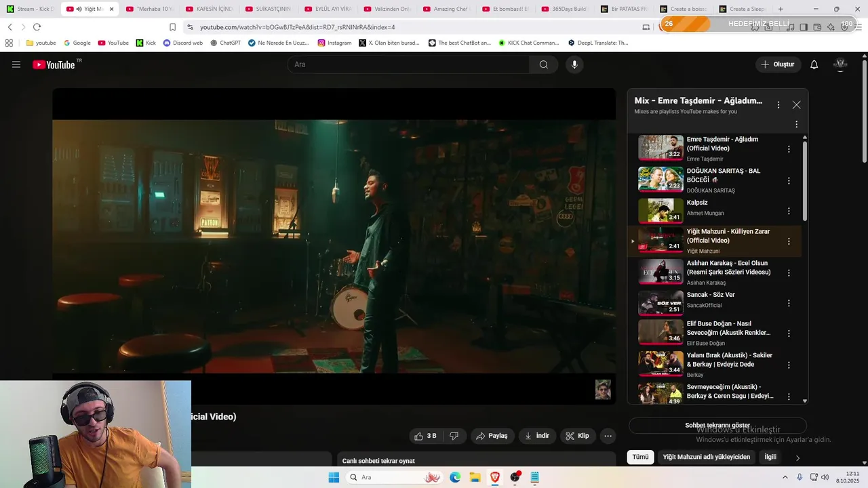Viewport: 868px width, 488px height.
Task: Open the DeepL Translate bookmark
Action: point(598,43)
